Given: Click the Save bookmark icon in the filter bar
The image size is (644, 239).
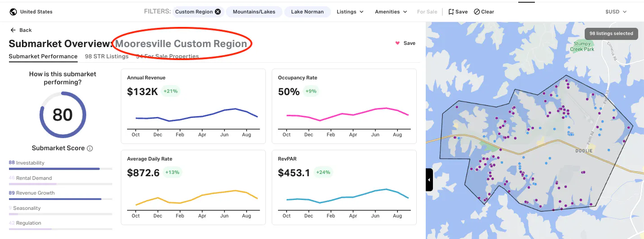Looking at the screenshot, I should (451, 12).
